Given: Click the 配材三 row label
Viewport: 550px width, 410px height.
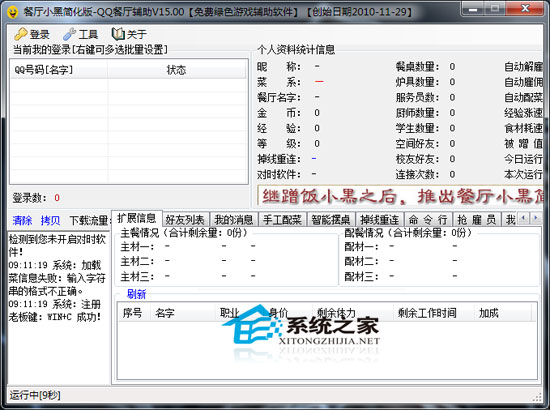Looking at the screenshot, I should (x=361, y=276).
